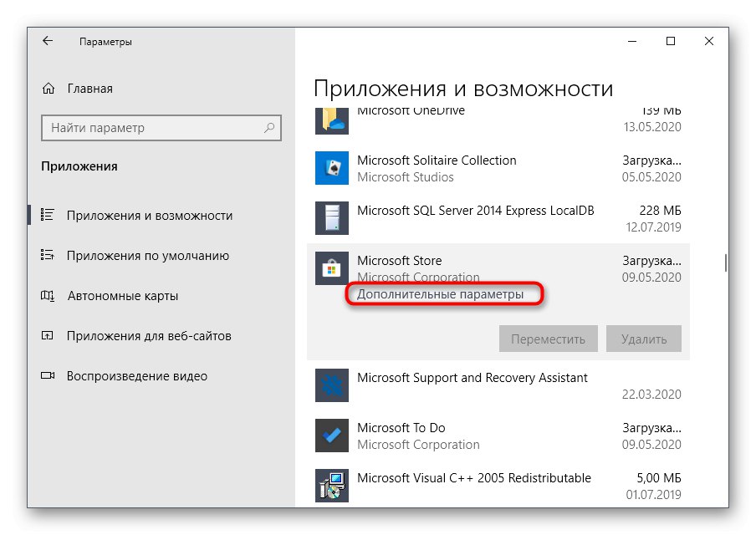
Task: Select Microsoft Visual C++ 2005 Redistributable
Action: pos(474,478)
